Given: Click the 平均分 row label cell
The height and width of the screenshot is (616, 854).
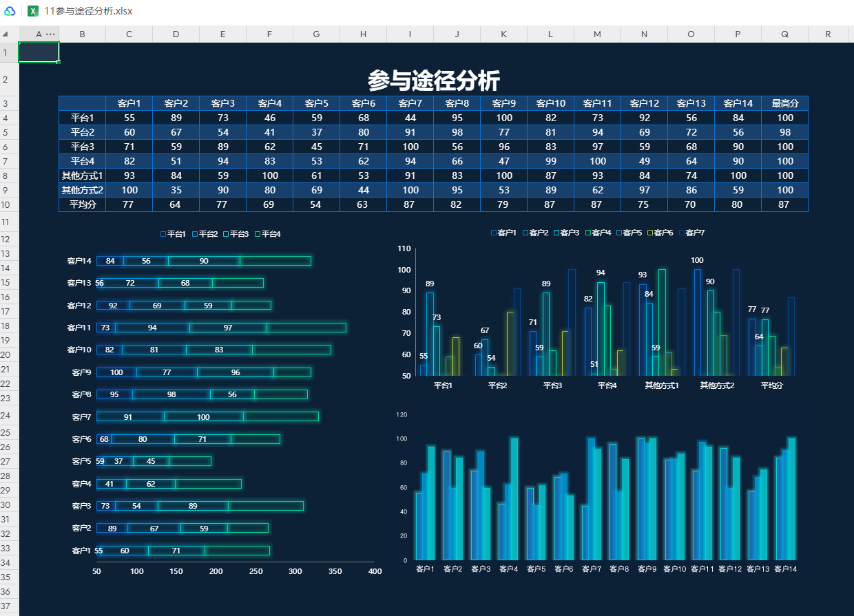Looking at the screenshot, I should [82, 205].
